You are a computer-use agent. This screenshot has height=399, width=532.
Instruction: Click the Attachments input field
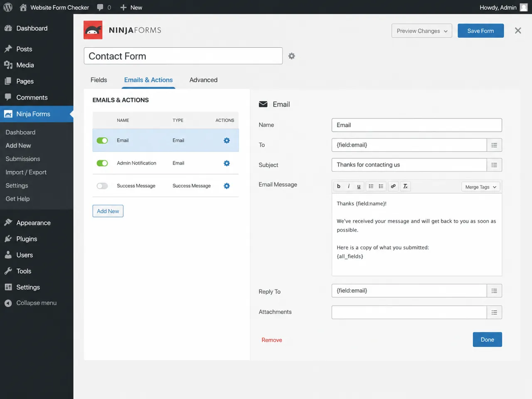(409, 313)
